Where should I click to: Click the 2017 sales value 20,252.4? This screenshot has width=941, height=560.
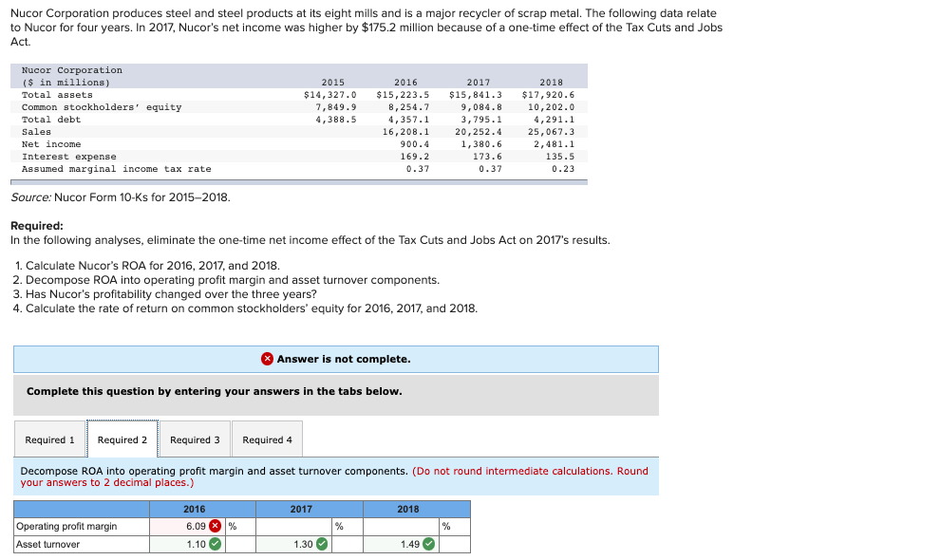[x=479, y=132]
